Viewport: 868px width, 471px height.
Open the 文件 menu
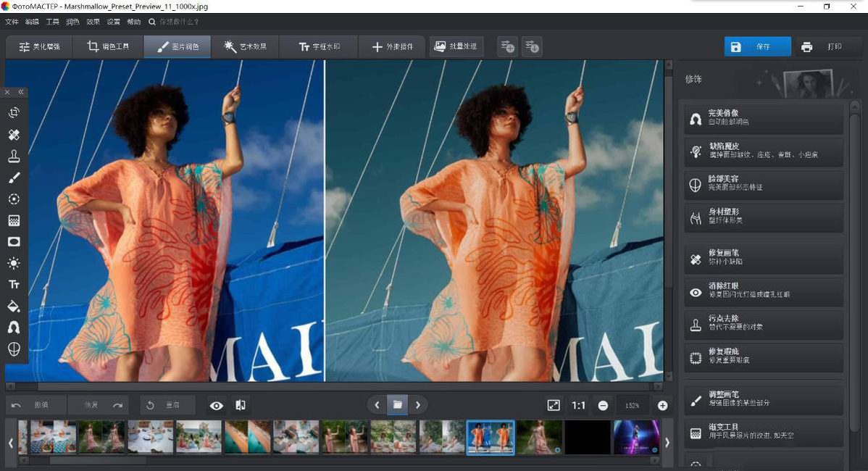[12, 22]
